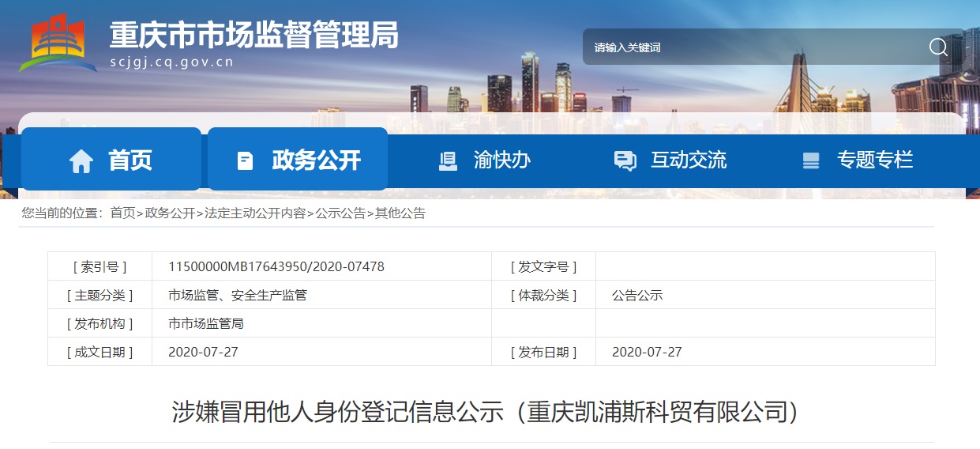The width and height of the screenshot is (980, 449).
Task: Click the house icon beside 首页
Action: tap(81, 161)
